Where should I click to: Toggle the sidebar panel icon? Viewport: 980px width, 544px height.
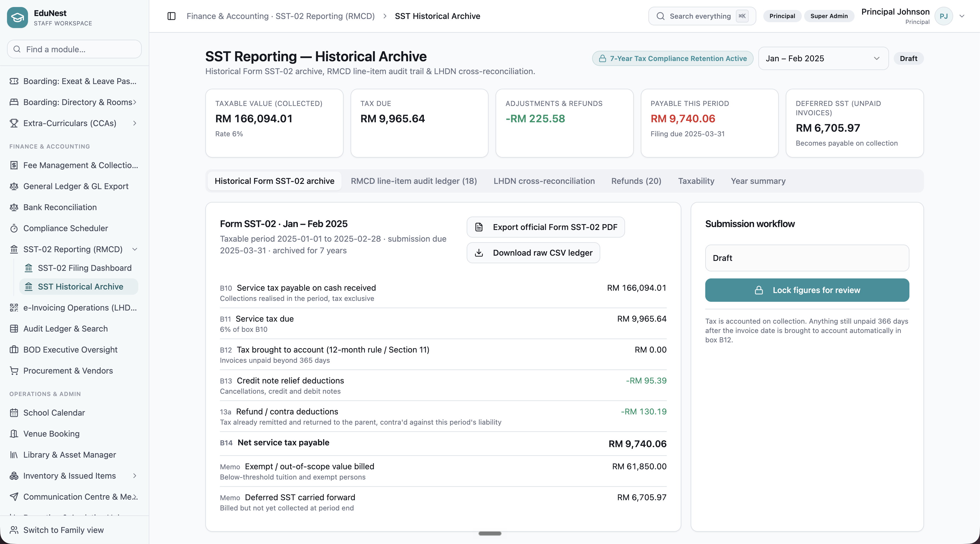tap(171, 16)
